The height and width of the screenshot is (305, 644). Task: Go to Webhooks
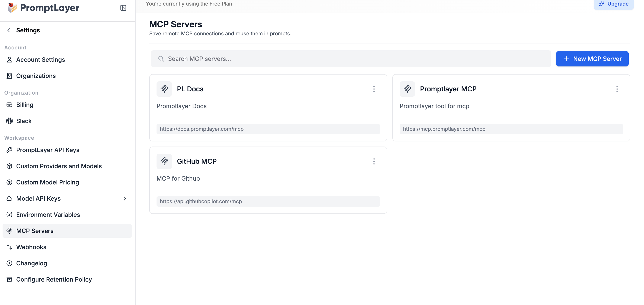point(67,247)
